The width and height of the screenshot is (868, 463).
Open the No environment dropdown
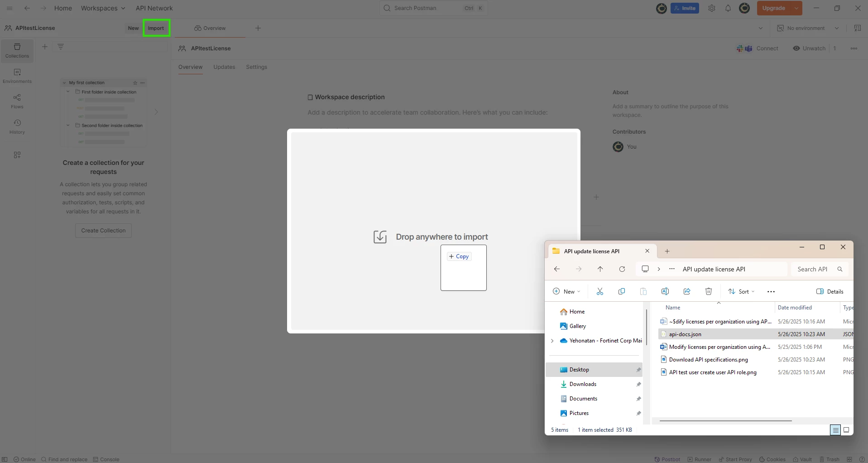tap(808, 28)
